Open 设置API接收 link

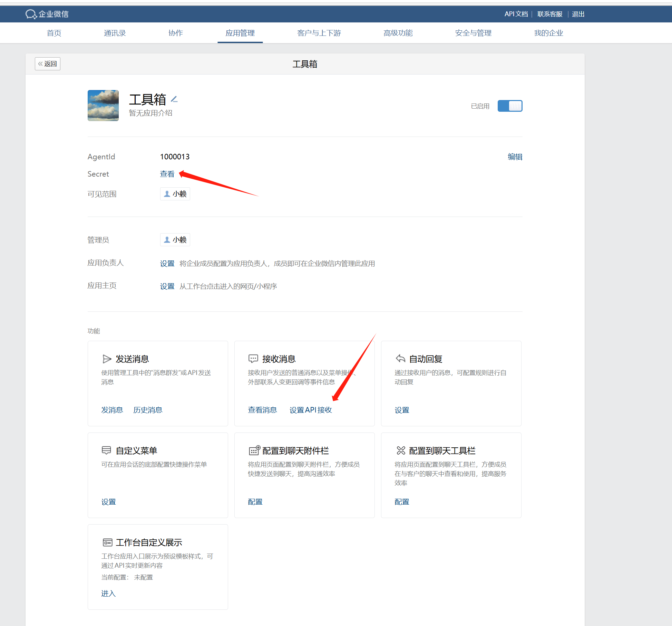(x=310, y=410)
